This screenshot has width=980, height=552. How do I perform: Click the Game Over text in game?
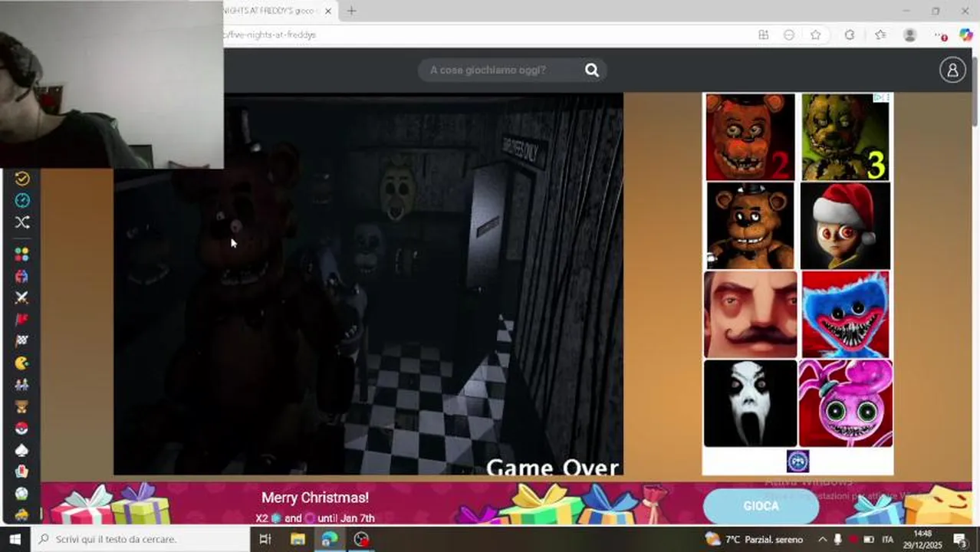click(552, 467)
